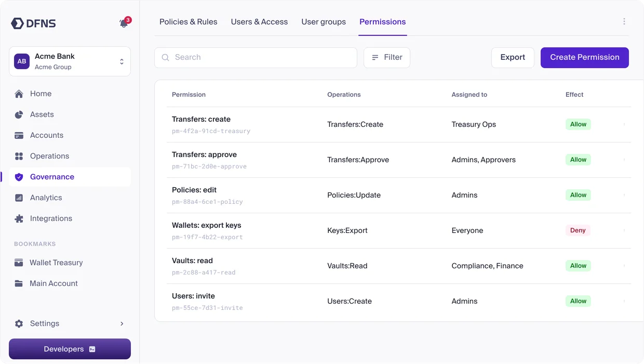Click the Operations grid icon

19,156
